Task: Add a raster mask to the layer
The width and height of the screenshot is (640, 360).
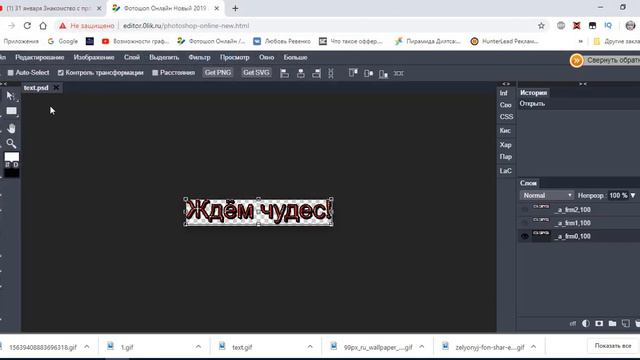Action: coord(599,323)
